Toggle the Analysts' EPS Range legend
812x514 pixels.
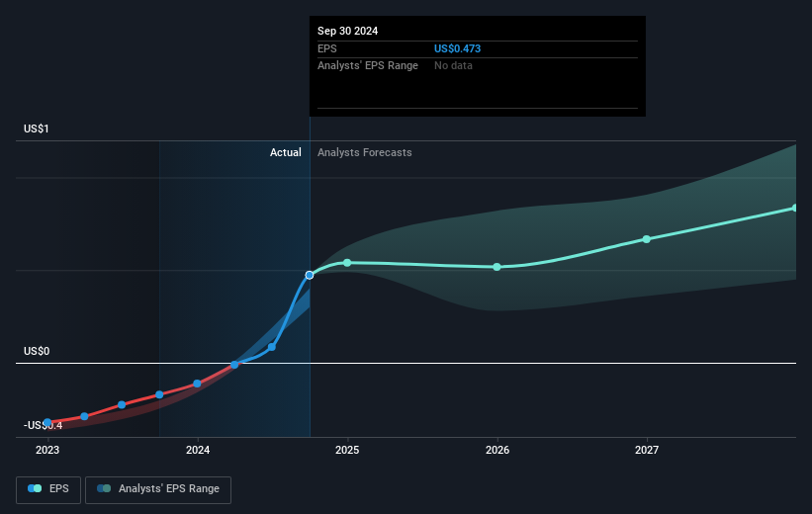[x=158, y=489]
